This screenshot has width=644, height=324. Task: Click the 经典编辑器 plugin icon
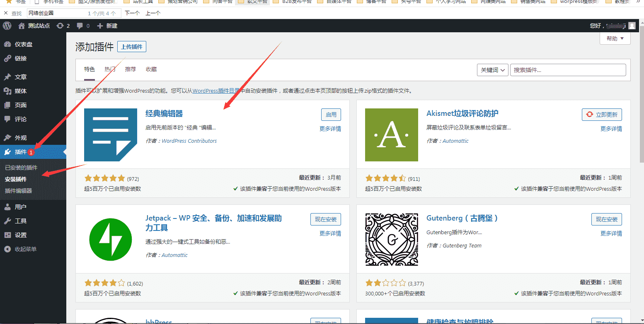pyautogui.click(x=111, y=135)
